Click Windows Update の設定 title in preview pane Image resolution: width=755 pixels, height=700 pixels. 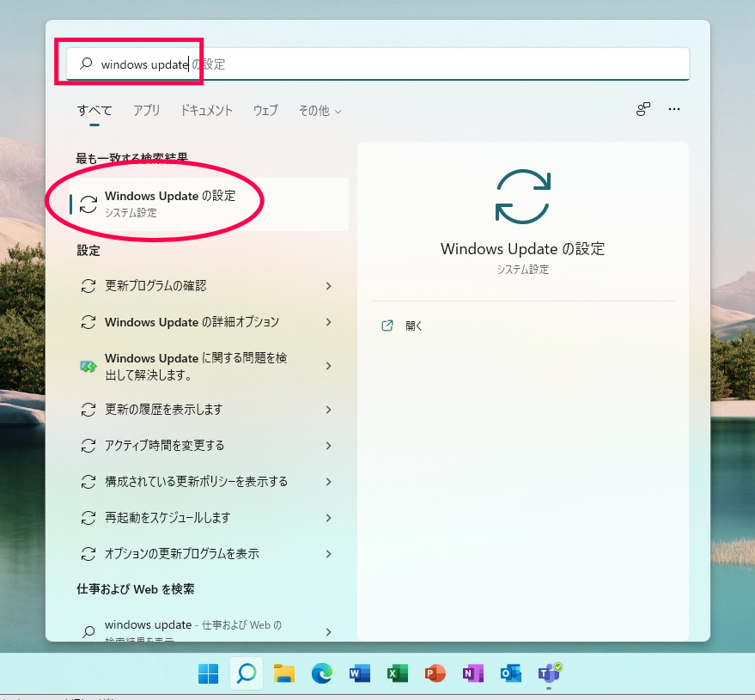pos(522,249)
